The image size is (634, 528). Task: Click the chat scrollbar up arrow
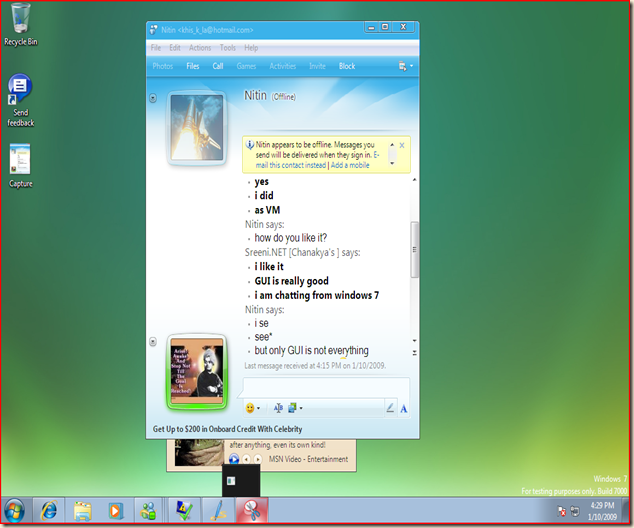(414, 180)
